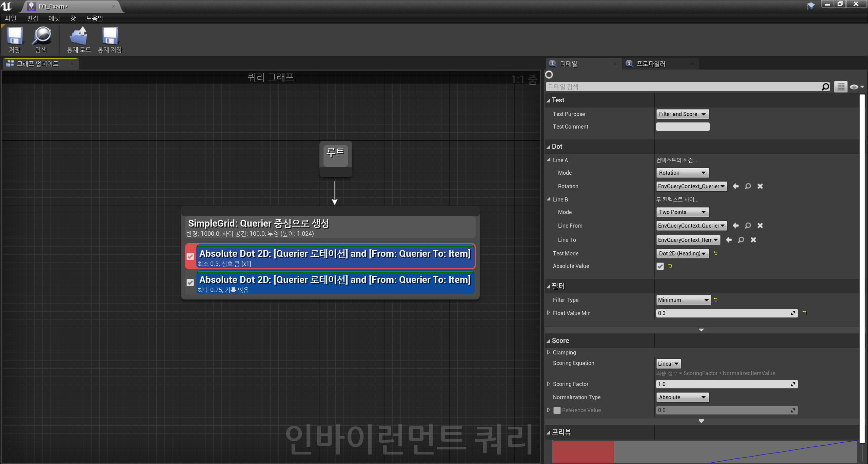
Task: Open the Test Purpose dropdown
Action: click(x=682, y=114)
